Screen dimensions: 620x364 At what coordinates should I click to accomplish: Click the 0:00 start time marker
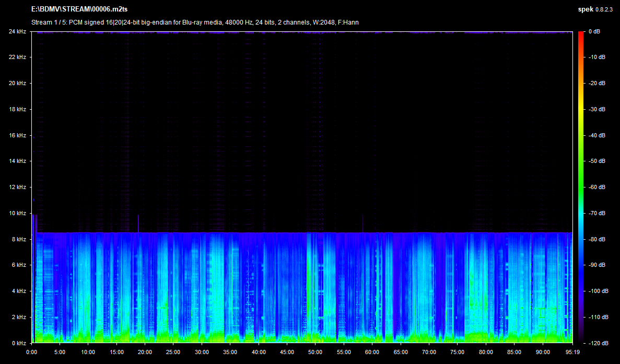click(32, 352)
